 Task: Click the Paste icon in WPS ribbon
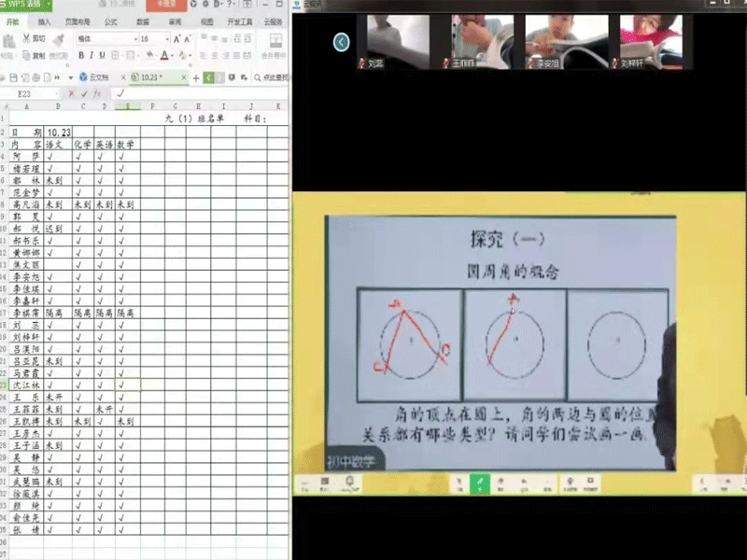coord(8,42)
